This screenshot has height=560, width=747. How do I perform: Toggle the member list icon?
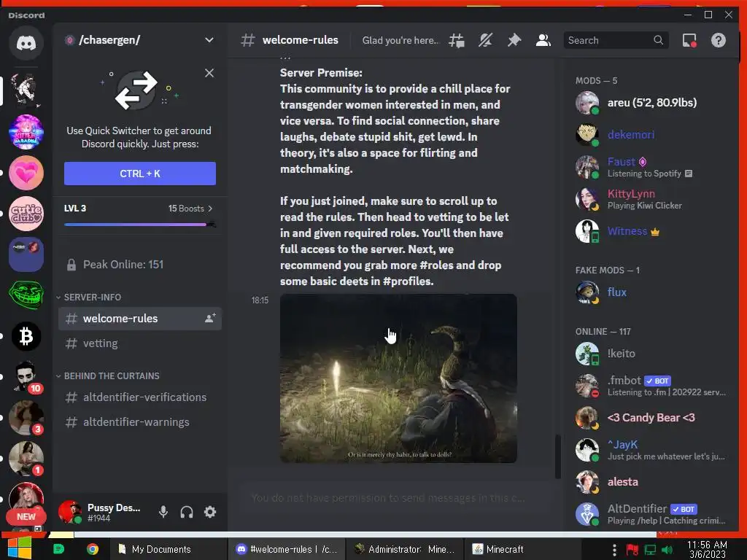(x=543, y=41)
